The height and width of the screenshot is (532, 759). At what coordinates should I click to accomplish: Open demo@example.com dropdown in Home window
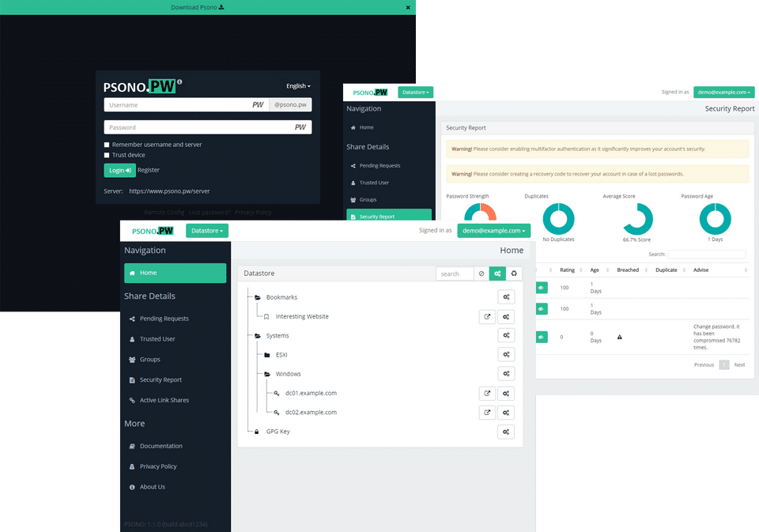[x=493, y=231]
